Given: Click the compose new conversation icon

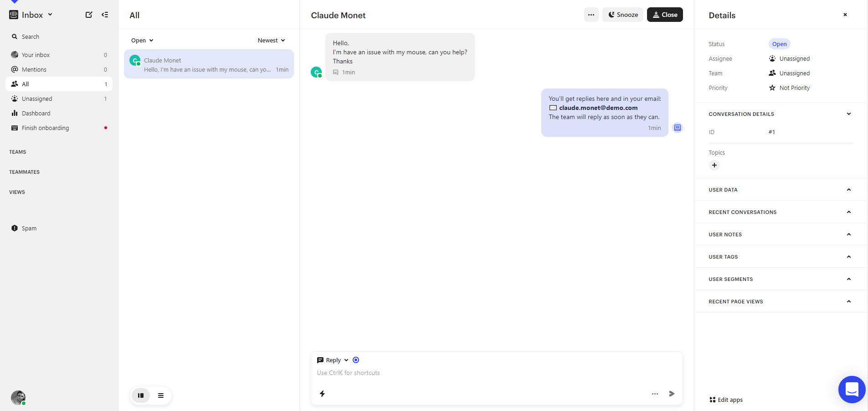Looking at the screenshot, I should point(89,15).
